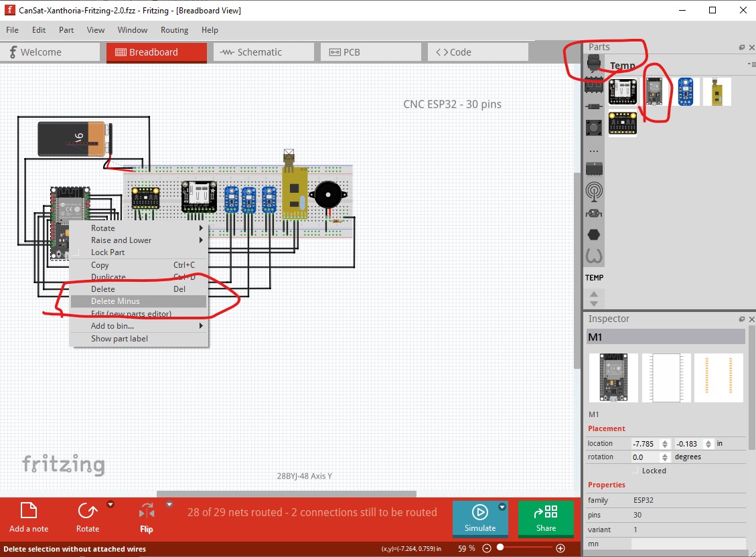Click the Share button

click(x=546, y=518)
